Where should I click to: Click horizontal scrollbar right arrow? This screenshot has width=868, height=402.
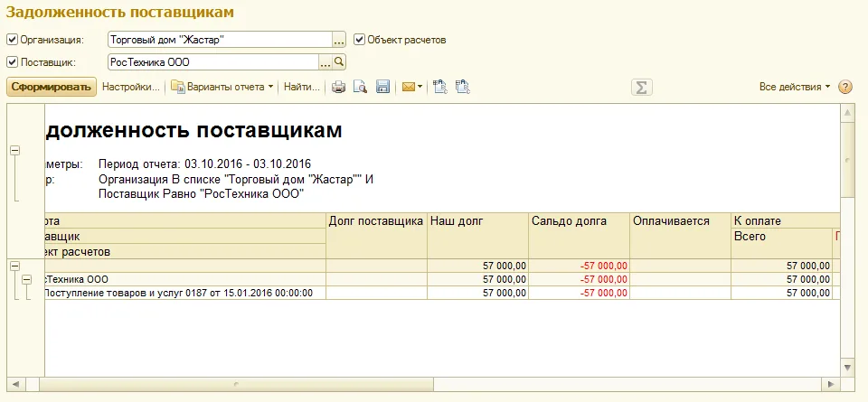coord(830,383)
